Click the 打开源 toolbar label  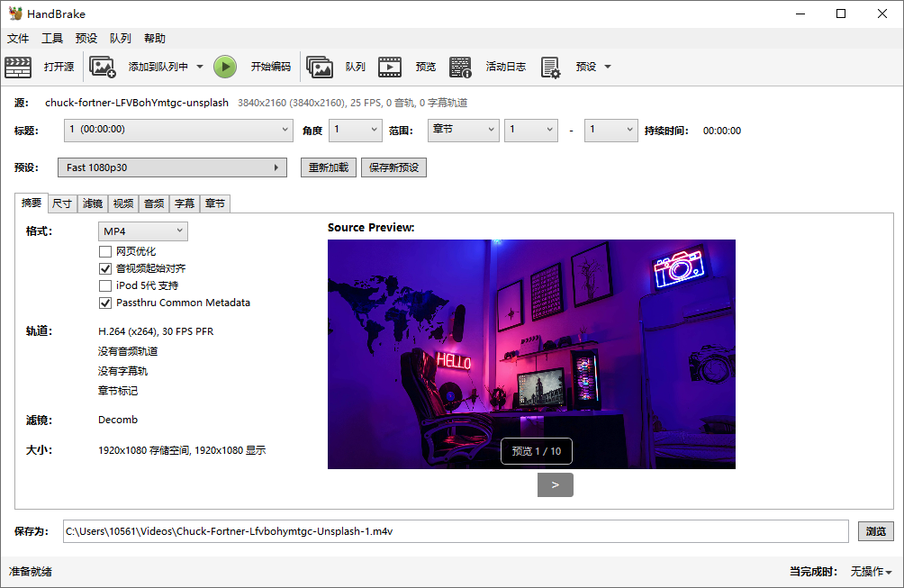tap(59, 67)
